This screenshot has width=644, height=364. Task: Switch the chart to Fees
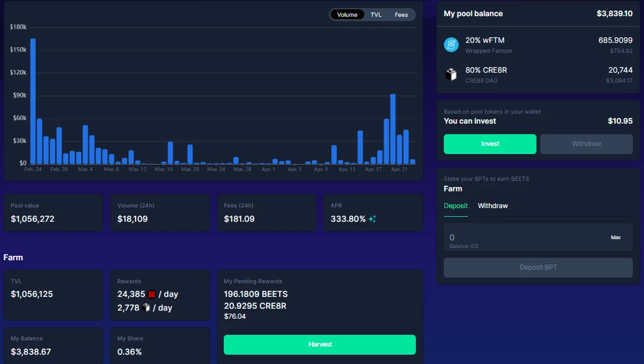[402, 15]
